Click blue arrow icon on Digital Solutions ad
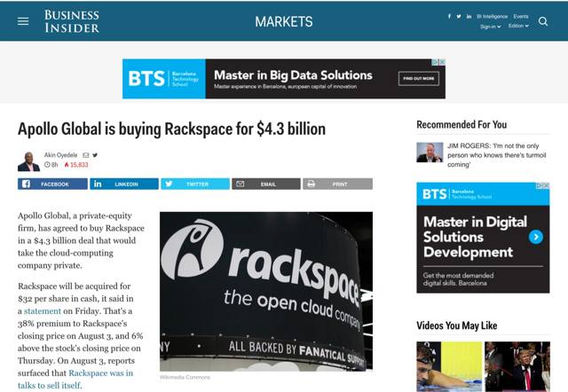Screen dimensions: 568x392 pyautogui.click(x=535, y=237)
